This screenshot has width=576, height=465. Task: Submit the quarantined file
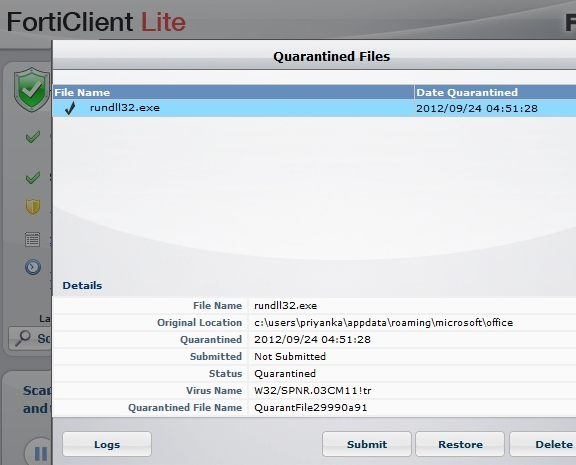(x=367, y=444)
